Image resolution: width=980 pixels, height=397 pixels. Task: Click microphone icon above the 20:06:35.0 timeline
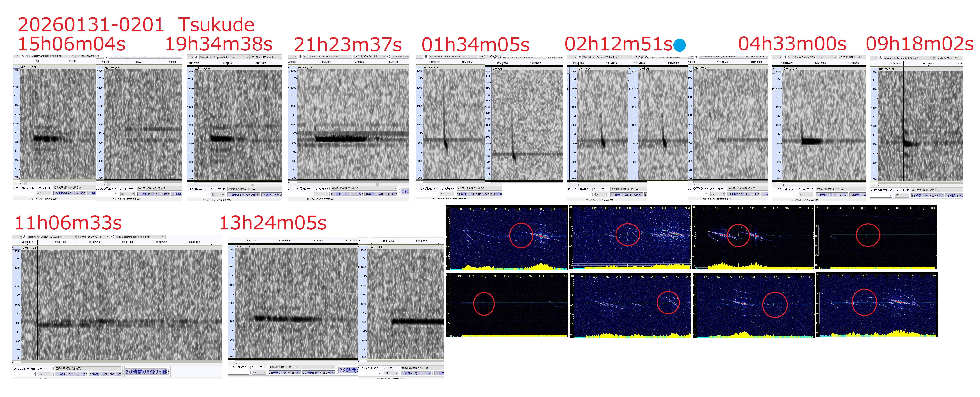24,237
